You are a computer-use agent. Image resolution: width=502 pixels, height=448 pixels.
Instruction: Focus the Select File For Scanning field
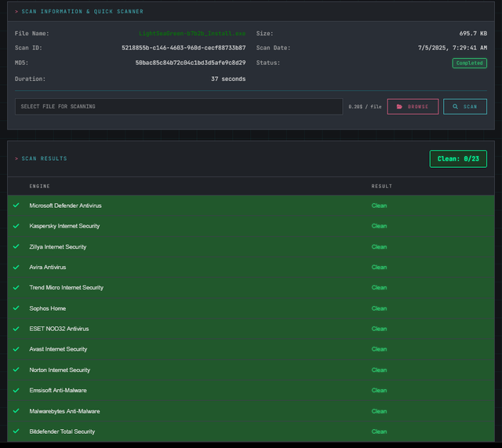click(x=179, y=107)
